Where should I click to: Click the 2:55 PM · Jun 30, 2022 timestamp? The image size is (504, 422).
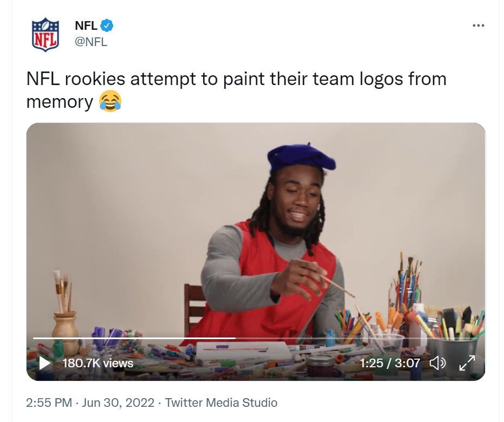(91, 402)
